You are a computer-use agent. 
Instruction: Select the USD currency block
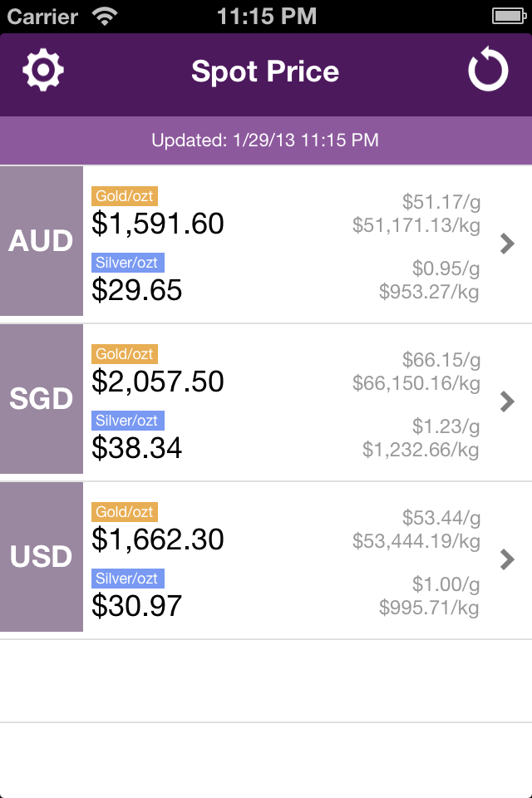point(42,557)
